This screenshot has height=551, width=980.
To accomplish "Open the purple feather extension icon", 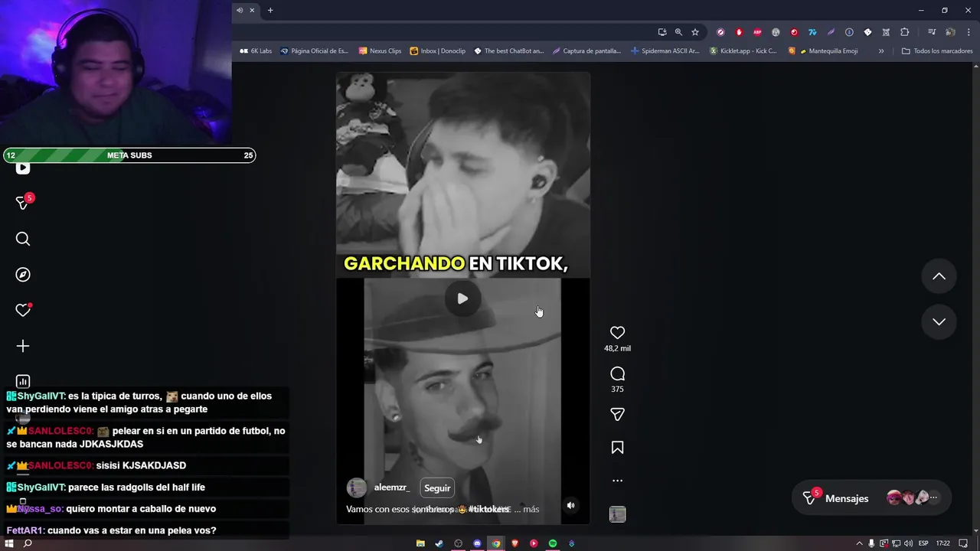I will coord(831,32).
